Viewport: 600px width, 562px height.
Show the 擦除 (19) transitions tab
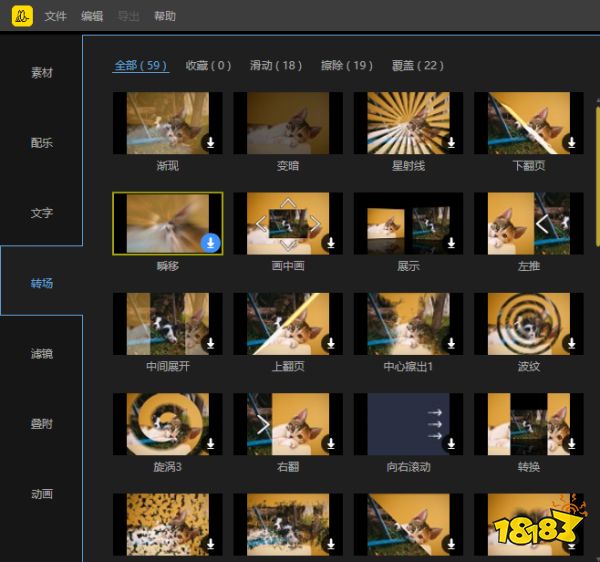click(x=346, y=65)
